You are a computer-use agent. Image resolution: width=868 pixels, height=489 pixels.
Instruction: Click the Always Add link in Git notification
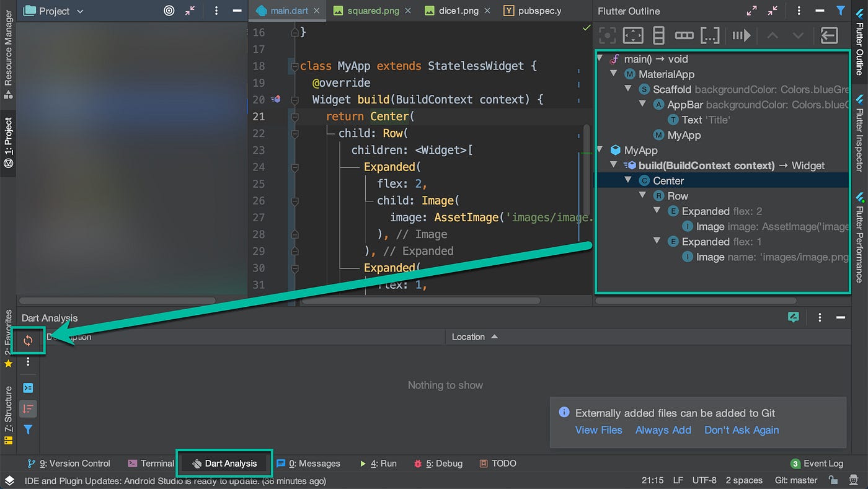(663, 430)
